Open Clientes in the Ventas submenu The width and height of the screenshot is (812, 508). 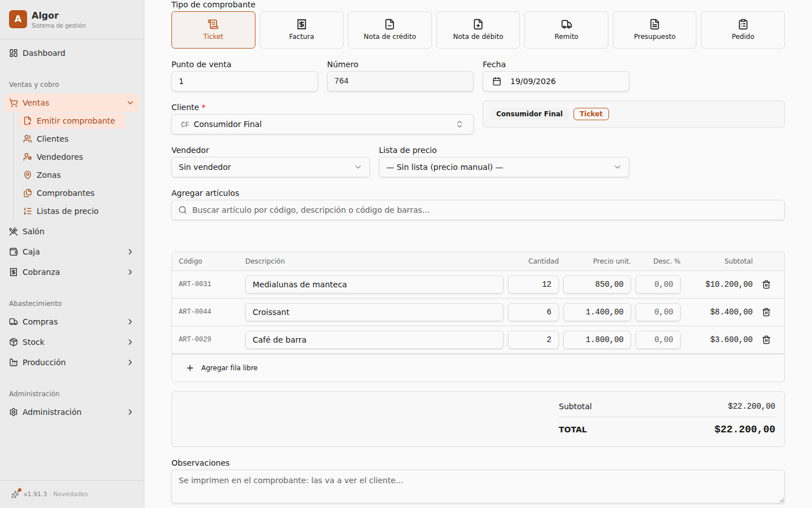[72, 139]
